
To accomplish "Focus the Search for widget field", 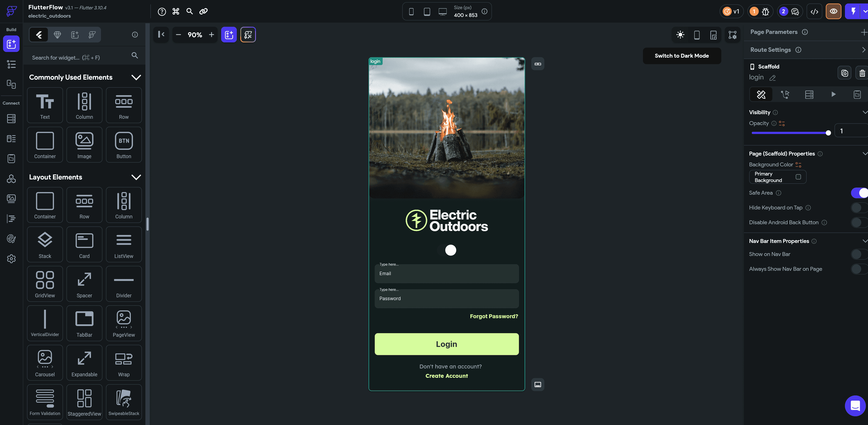I will point(84,58).
